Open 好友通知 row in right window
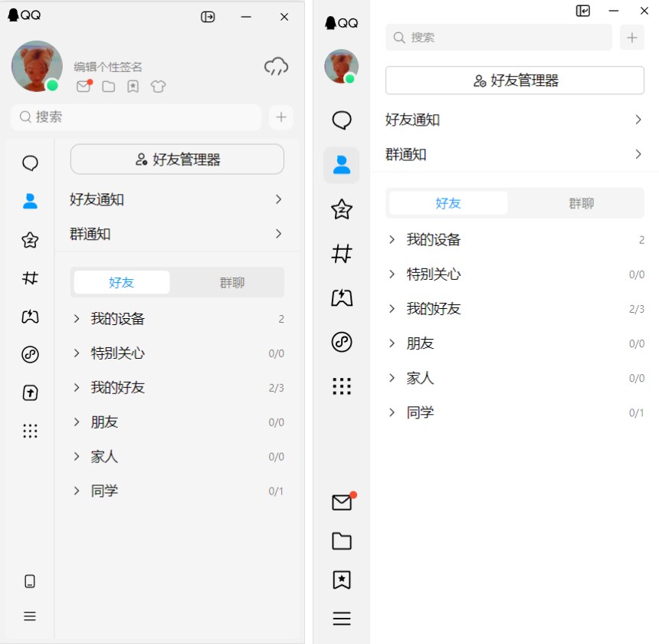Viewport: 659px width, 644px height. click(515, 120)
